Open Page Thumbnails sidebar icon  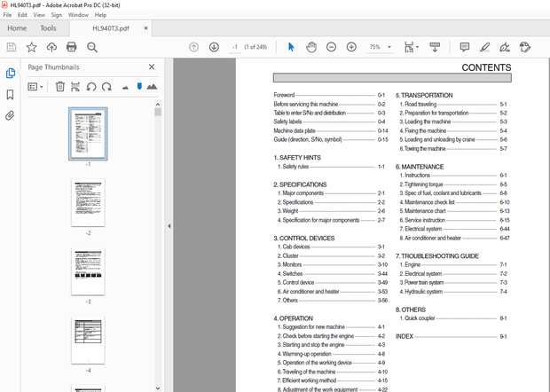pos(11,74)
